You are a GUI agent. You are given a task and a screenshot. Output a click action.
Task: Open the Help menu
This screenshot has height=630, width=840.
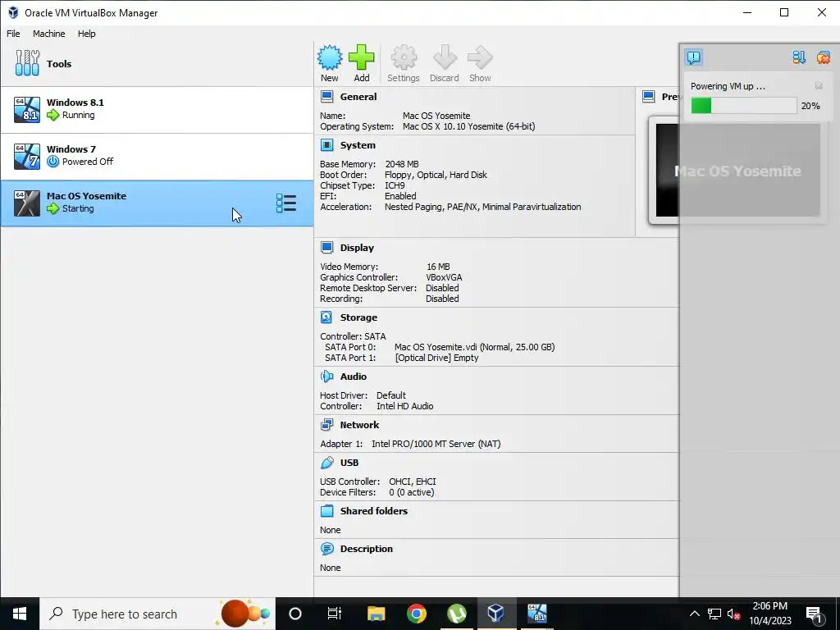point(87,33)
